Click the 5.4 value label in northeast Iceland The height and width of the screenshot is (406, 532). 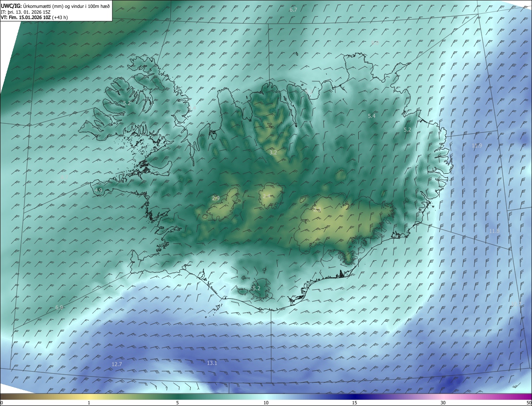372,116
